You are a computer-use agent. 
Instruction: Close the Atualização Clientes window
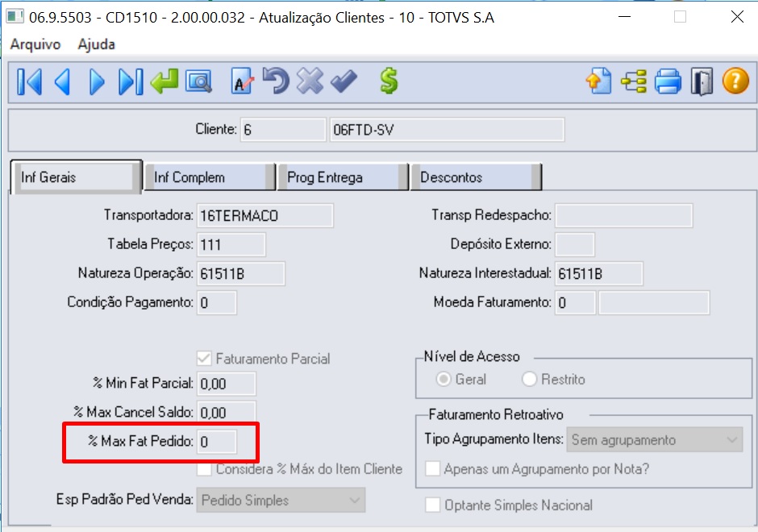(737, 17)
